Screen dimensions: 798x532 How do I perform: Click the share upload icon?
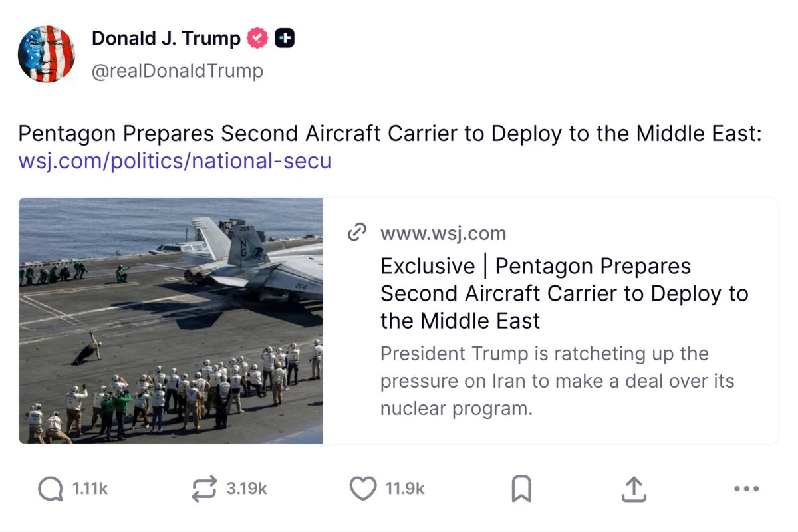pos(634,489)
